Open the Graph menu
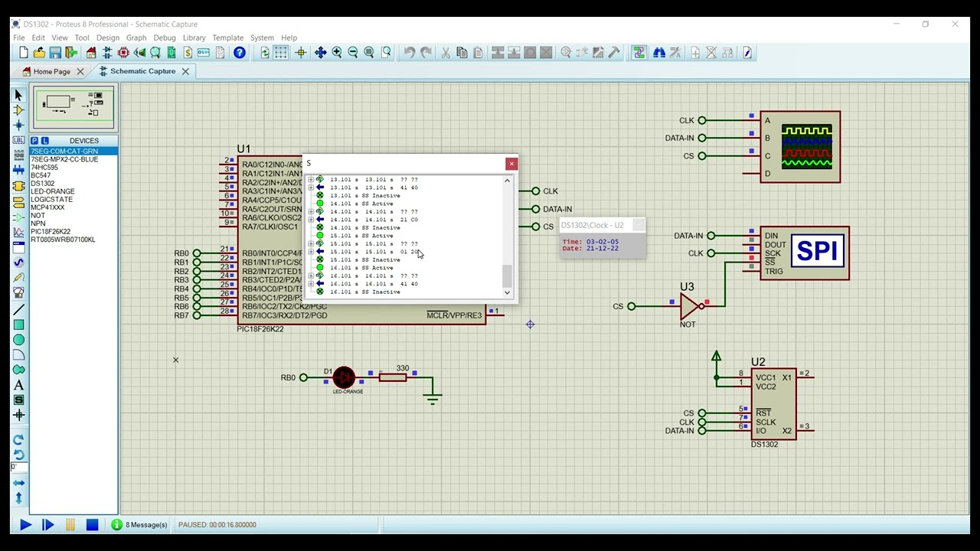The image size is (980, 551). click(x=136, y=37)
